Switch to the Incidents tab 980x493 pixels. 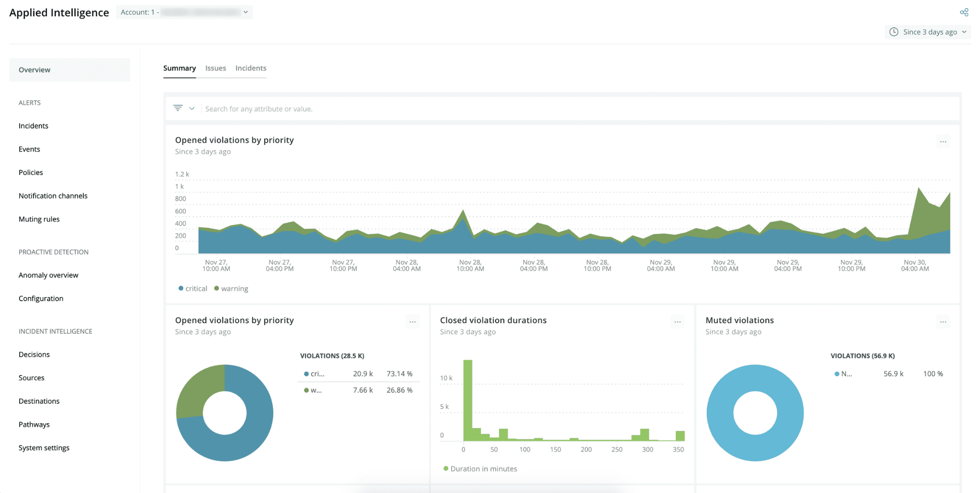click(251, 68)
